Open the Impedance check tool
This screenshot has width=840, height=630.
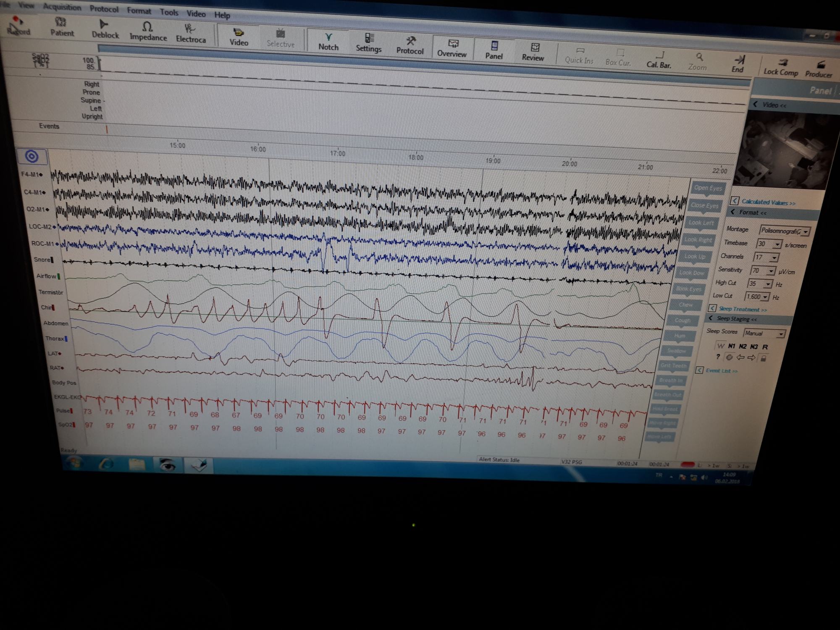pyautogui.click(x=148, y=31)
